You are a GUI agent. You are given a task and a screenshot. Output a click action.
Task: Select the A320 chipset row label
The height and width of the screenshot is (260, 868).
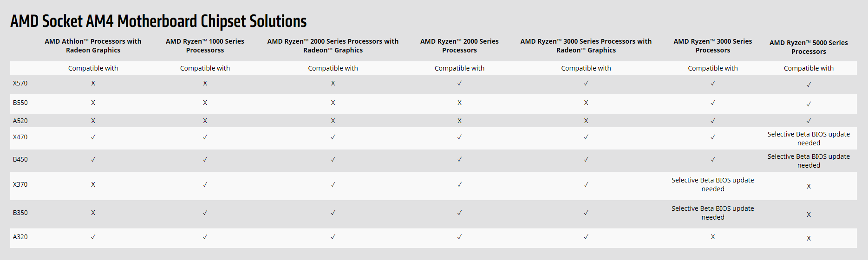[20, 237]
